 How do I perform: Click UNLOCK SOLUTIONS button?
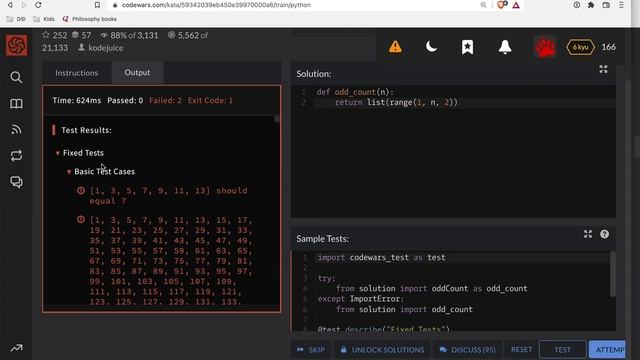click(x=382, y=349)
